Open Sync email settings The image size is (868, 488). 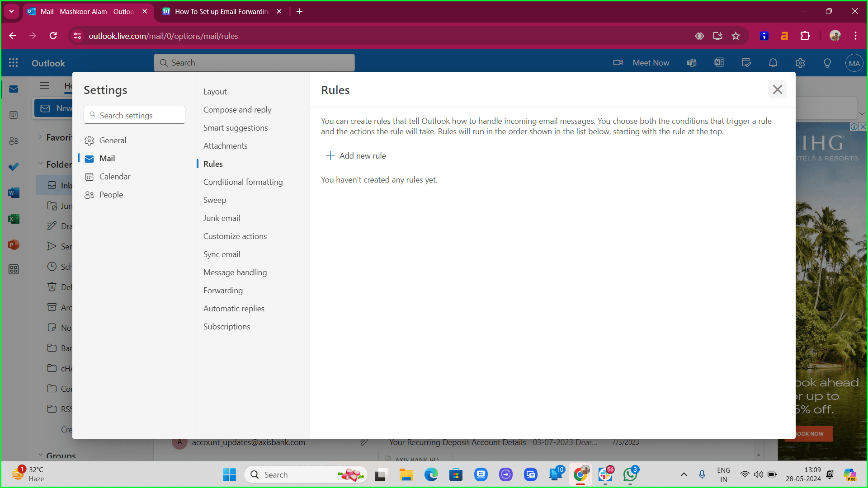(x=222, y=254)
